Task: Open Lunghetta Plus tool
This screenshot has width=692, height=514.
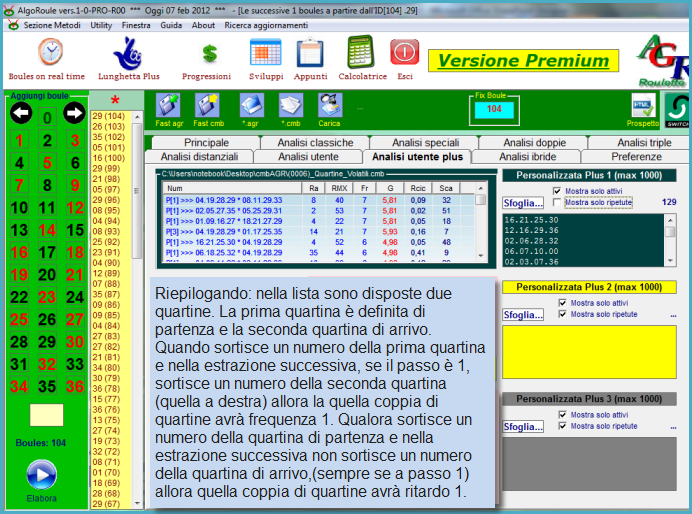Action: (x=128, y=54)
